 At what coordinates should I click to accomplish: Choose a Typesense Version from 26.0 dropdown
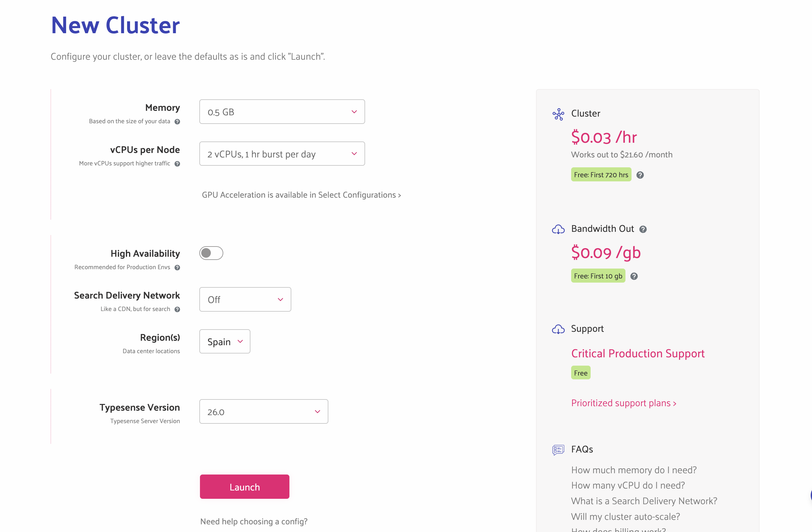click(264, 412)
